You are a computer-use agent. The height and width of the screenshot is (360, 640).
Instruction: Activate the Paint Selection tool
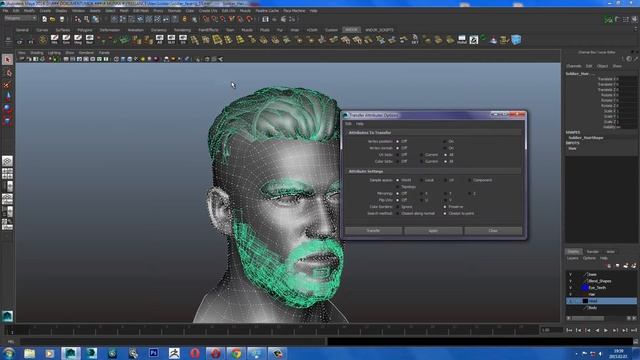tap(7, 85)
